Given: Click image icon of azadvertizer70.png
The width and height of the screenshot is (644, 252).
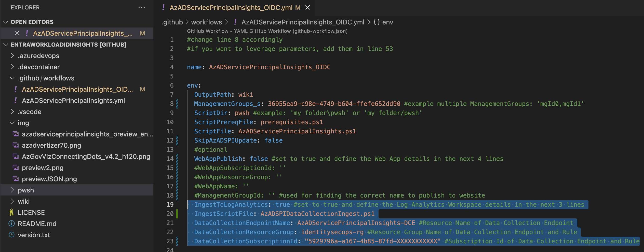Looking at the screenshot, I should click(16, 145).
